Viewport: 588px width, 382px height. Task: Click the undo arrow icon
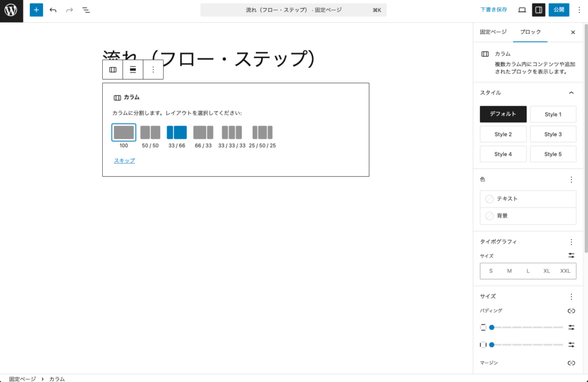click(52, 10)
